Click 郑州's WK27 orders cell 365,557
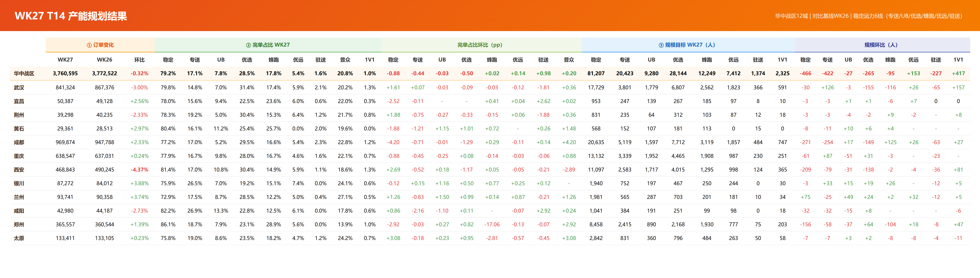The height and width of the screenshot is (278, 980). (x=65, y=225)
